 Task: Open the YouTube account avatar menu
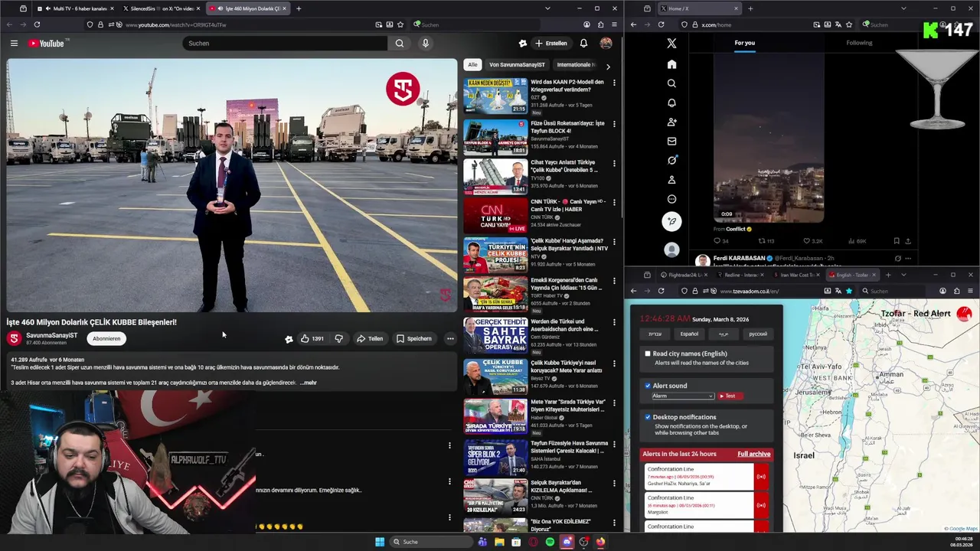(606, 44)
